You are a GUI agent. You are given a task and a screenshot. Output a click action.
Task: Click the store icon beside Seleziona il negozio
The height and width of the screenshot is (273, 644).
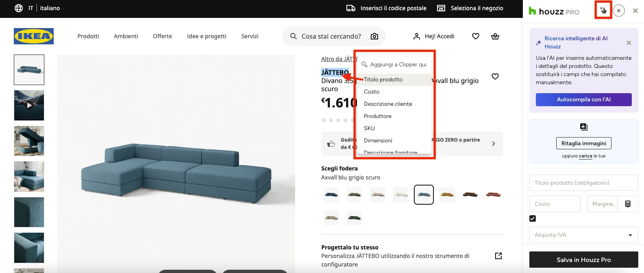441,8
